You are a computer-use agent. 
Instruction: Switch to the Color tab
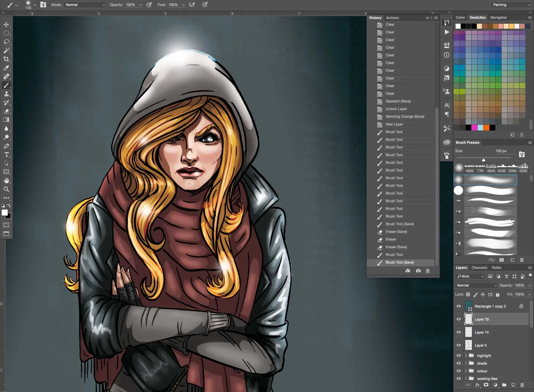coord(461,17)
